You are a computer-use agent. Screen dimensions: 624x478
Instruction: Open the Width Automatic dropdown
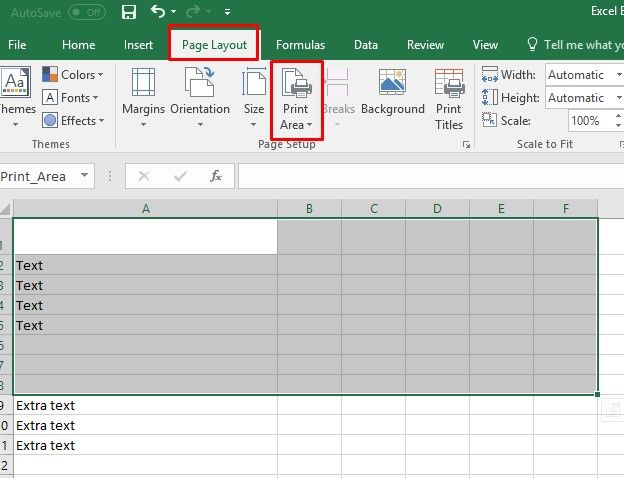pos(581,75)
